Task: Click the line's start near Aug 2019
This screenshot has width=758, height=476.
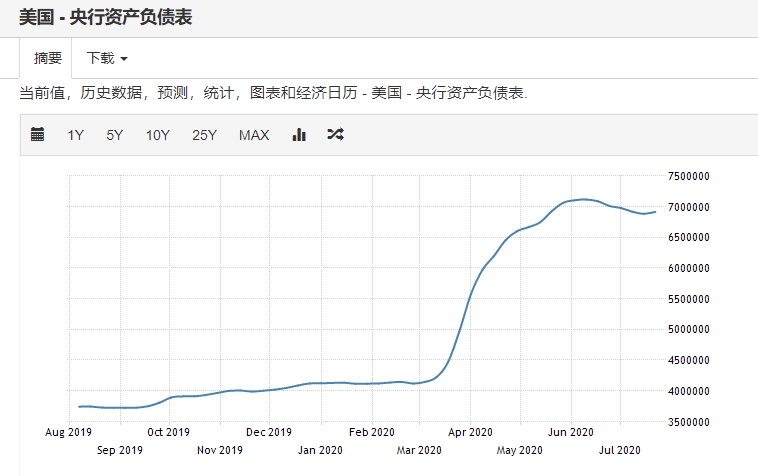Action: click(x=80, y=406)
